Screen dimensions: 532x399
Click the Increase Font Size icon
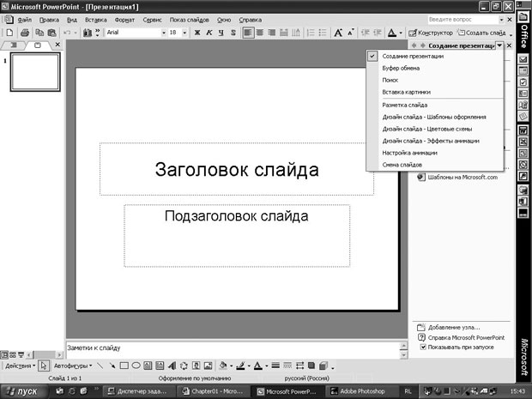338,33
